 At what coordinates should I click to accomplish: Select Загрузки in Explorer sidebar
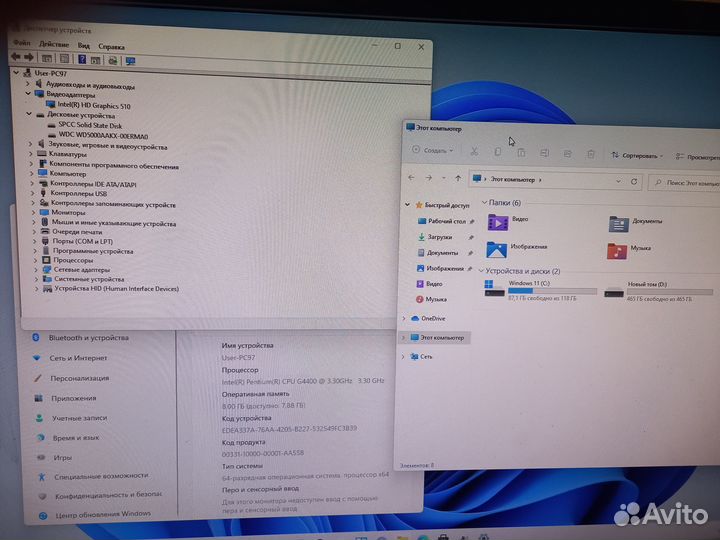pos(435,237)
